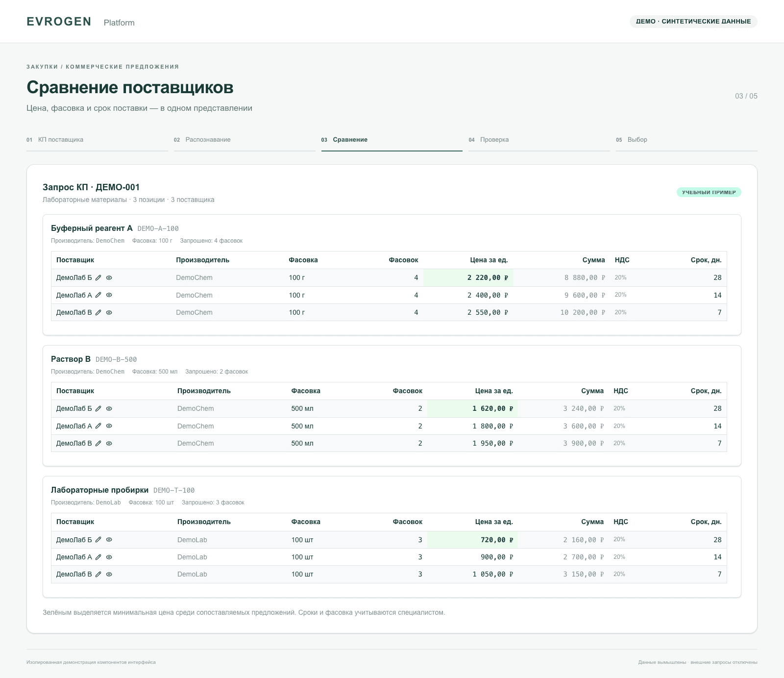The image size is (784, 678).
Task: Toggle eye icon for ДемоЛаб Б in Лабораторные пробирки
Action: pos(109,540)
